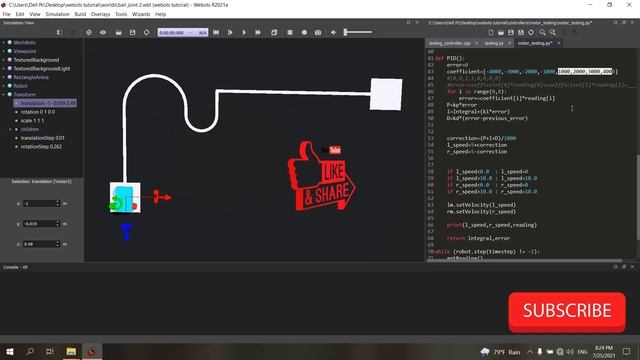This screenshot has width=640, height=360.
Task: Select scale 1 1 1 field
Action: tap(32, 120)
